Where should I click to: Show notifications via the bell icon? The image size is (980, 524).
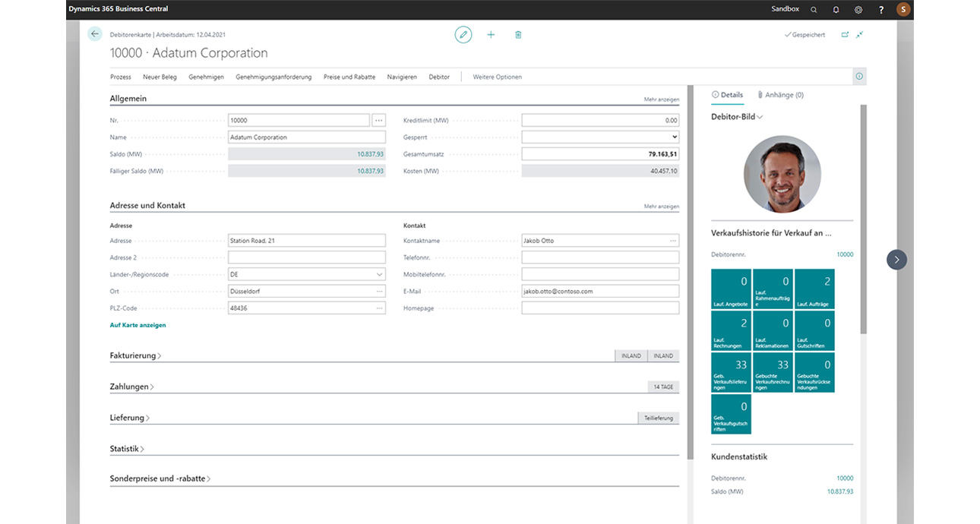pyautogui.click(x=836, y=8)
